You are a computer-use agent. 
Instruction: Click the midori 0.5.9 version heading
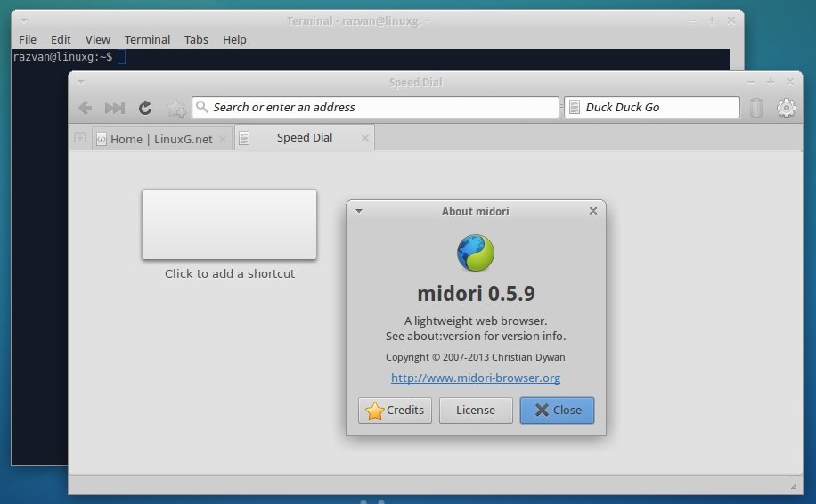click(x=476, y=294)
